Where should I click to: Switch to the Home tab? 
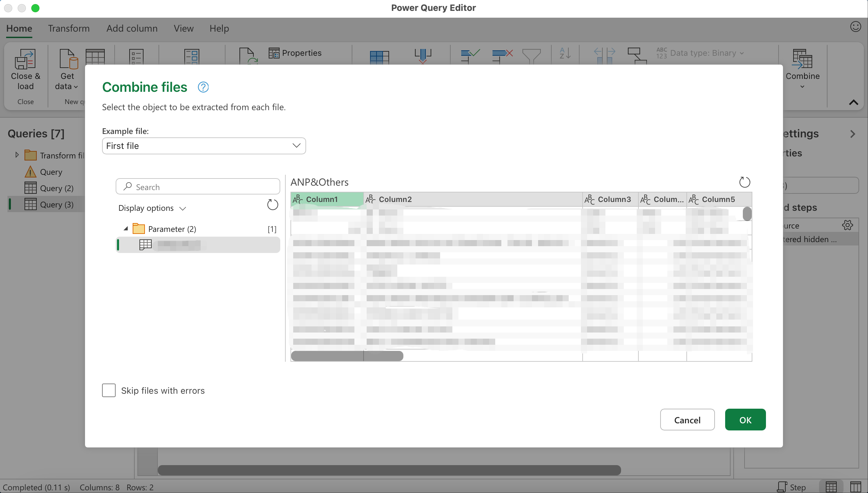[19, 28]
